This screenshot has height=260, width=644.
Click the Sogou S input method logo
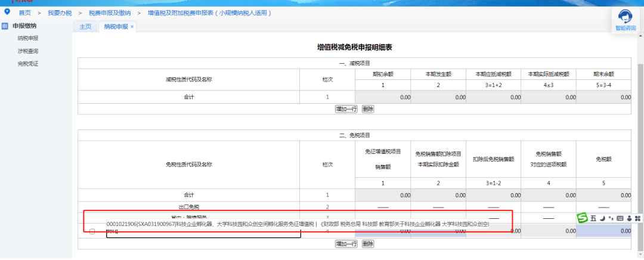[x=583, y=218]
